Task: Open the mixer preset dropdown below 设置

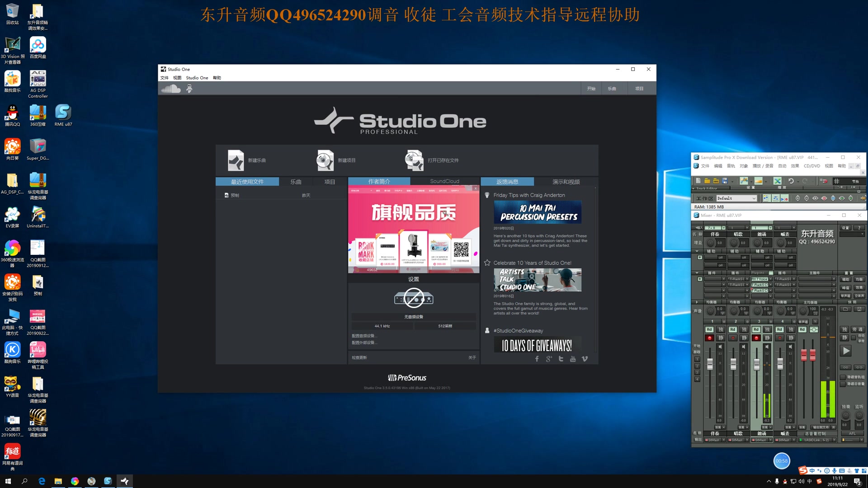Action: pyautogui.click(x=852, y=234)
